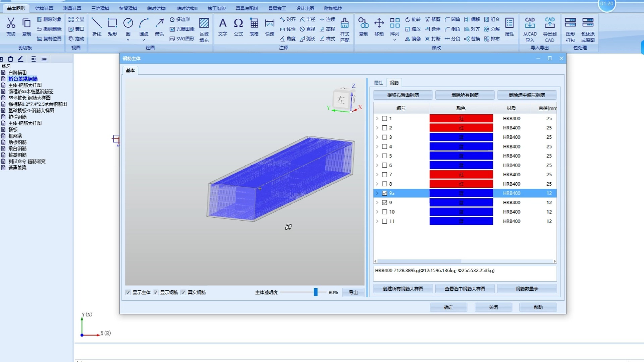
Task: Click the 旋转 rotate tool
Action: (413, 19)
